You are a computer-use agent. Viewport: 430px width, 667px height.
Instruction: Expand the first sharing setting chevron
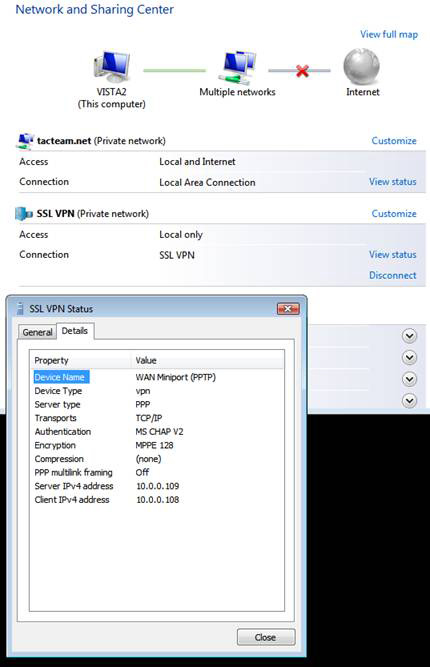[409, 336]
